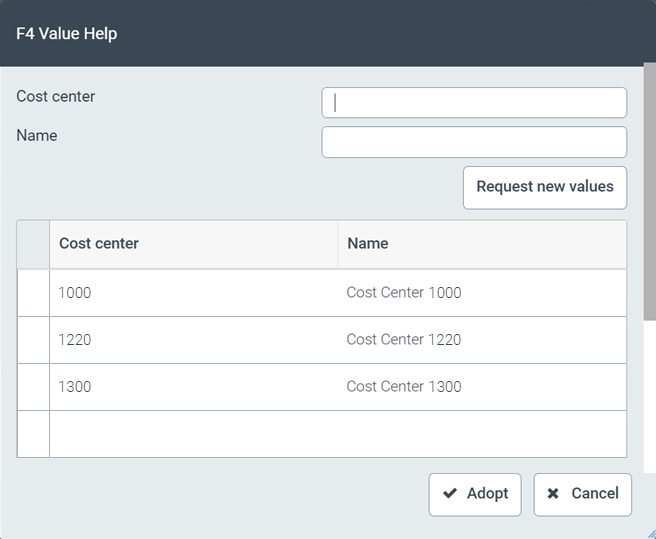656x539 pixels.
Task: Click the Cost Center 1000 name cell
Action: 404,293
